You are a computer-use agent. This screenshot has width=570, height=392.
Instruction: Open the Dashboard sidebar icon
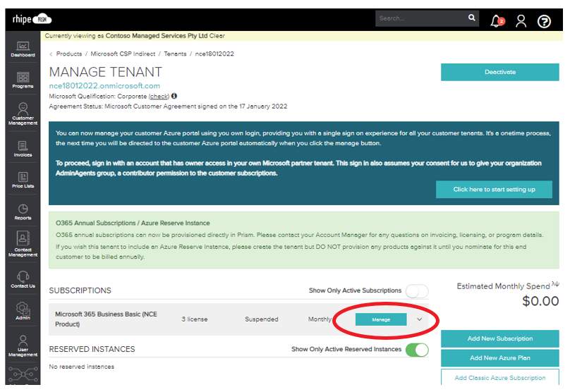[x=23, y=49]
